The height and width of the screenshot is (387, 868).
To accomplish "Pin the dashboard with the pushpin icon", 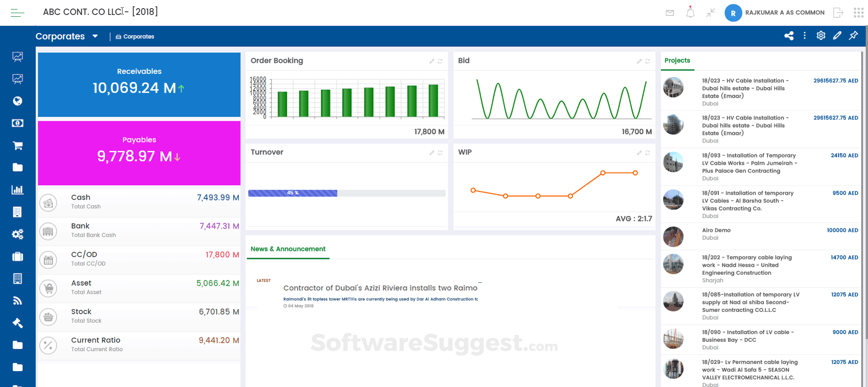I will 854,35.
